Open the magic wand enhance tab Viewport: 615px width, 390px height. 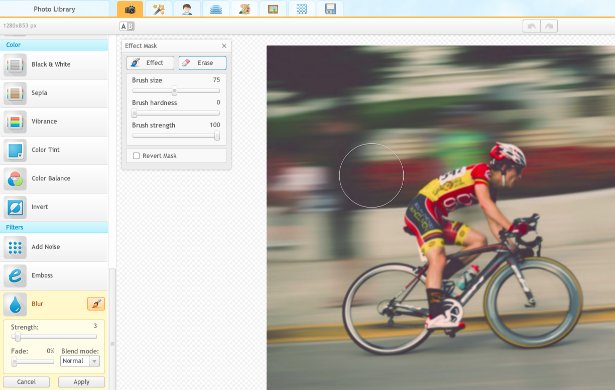coord(158,9)
